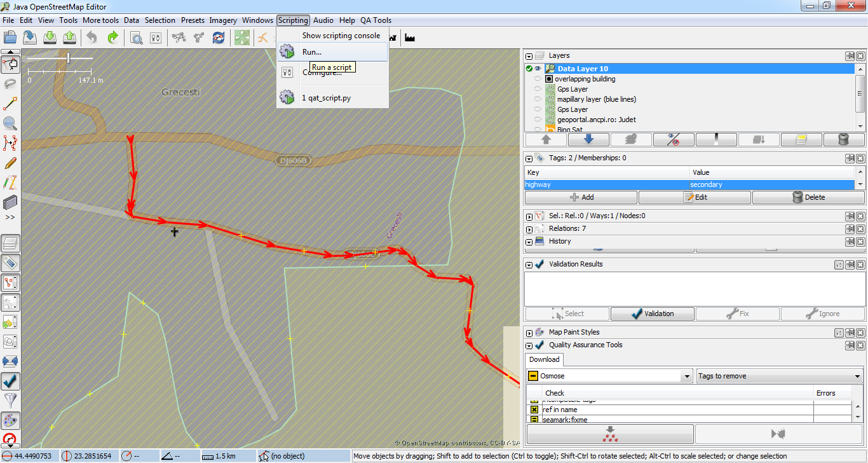Click the Delete tag button
The image size is (868, 463).
pos(808,197)
